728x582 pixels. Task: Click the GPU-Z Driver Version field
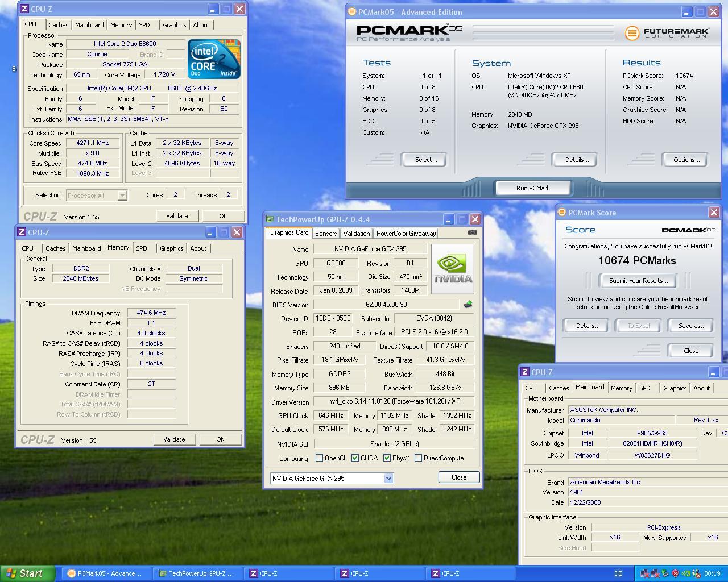point(394,402)
